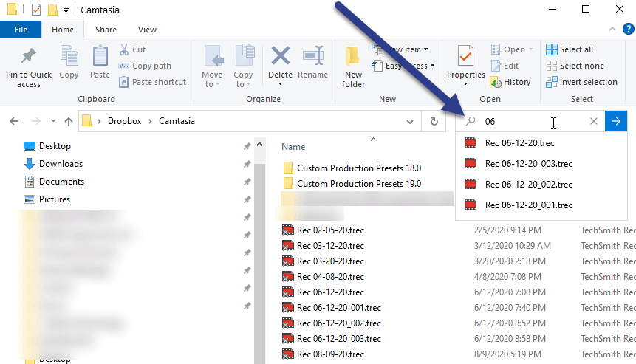Screen dimensions: 636x364
Task: Expand the Open dropdown arrow
Action: click(530, 49)
